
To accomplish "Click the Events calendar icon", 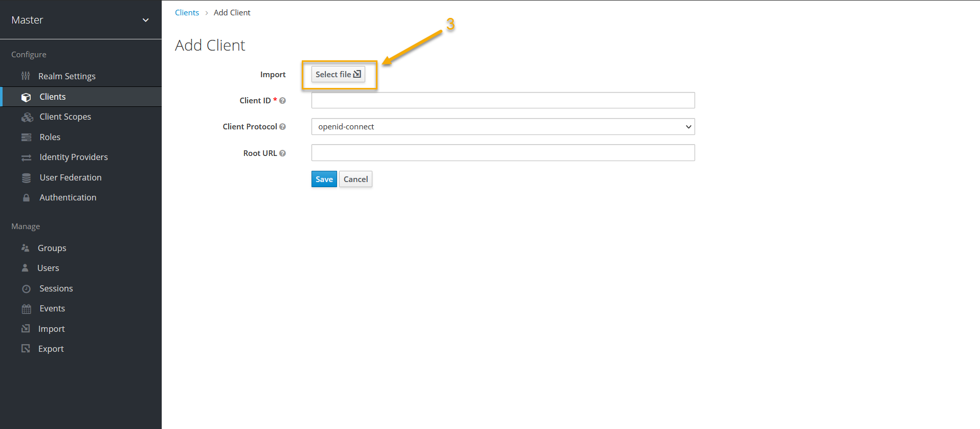I will pyautogui.click(x=26, y=309).
